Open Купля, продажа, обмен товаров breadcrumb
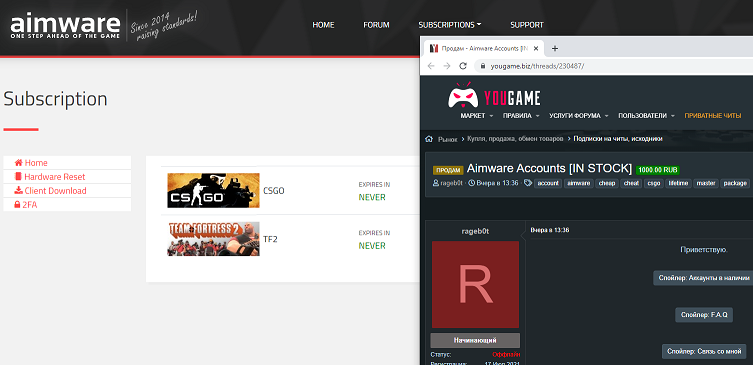Screen dimensions: 753x365 tap(515, 139)
